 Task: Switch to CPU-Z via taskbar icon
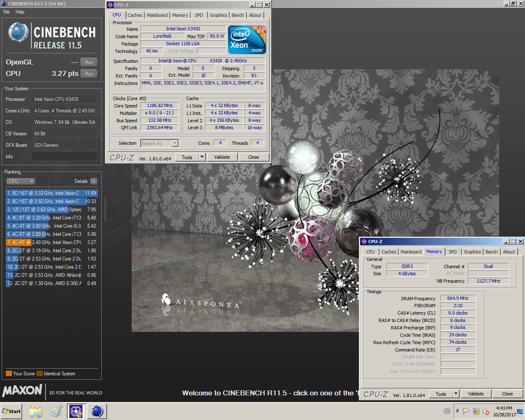(76, 411)
